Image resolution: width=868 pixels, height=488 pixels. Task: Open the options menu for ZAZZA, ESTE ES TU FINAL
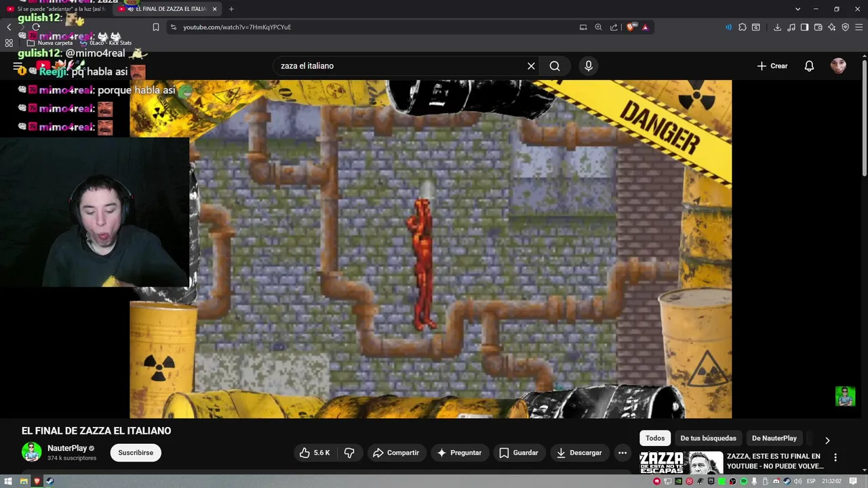click(x=835, y=457)
